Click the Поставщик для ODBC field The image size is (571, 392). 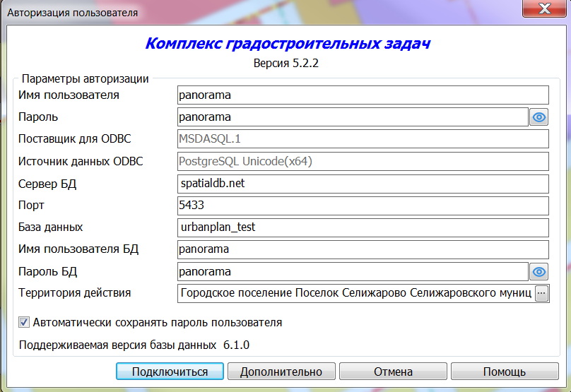click(363, 139)
